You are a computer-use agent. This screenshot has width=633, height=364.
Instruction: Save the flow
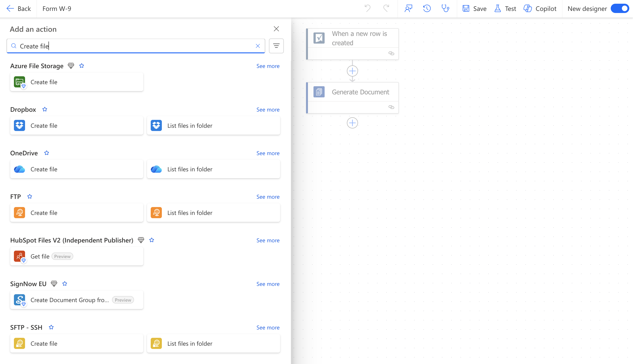click(x=474, y=9)
